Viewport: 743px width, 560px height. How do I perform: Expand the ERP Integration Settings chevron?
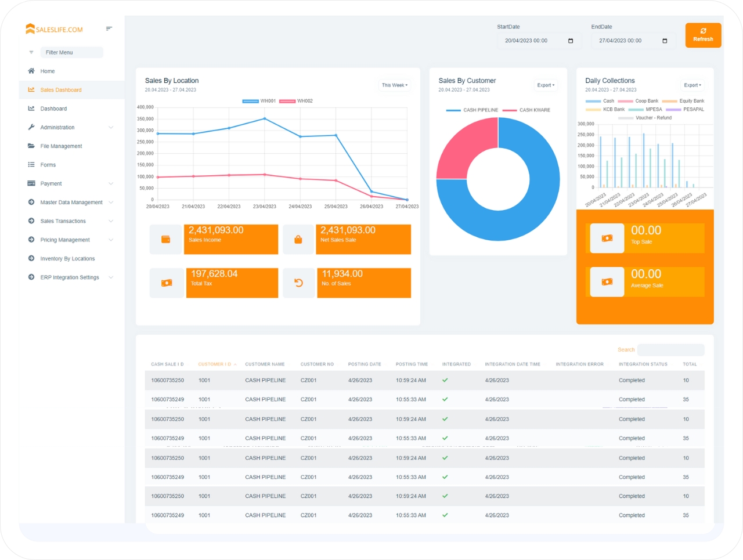111,277
